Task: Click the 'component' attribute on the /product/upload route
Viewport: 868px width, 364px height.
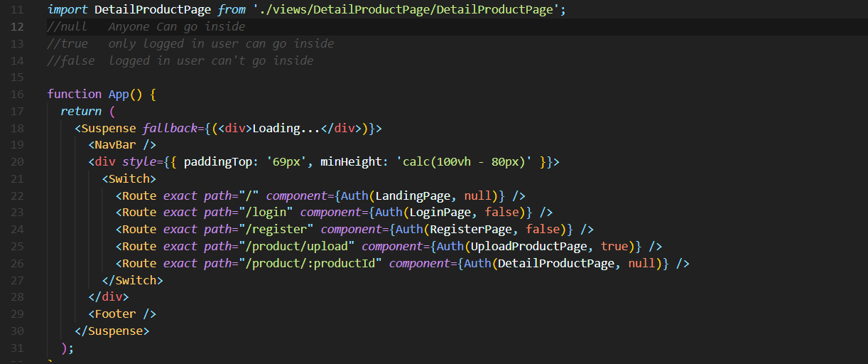Action: (393, 247)
